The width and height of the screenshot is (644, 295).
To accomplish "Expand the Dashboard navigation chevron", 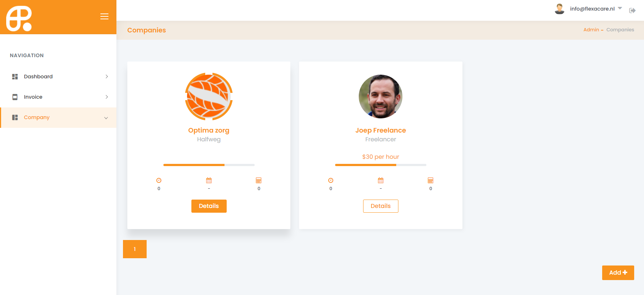I will coord(107,76).
